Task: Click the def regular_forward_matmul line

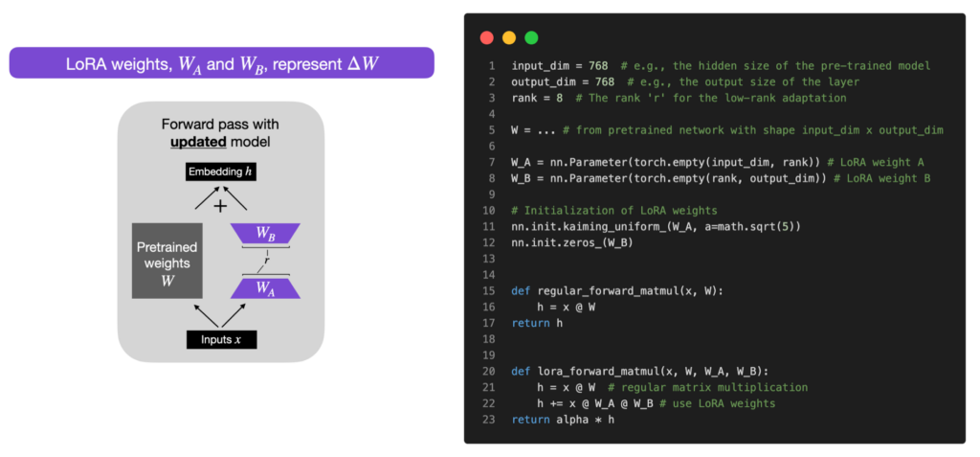Action: [617, 290]
